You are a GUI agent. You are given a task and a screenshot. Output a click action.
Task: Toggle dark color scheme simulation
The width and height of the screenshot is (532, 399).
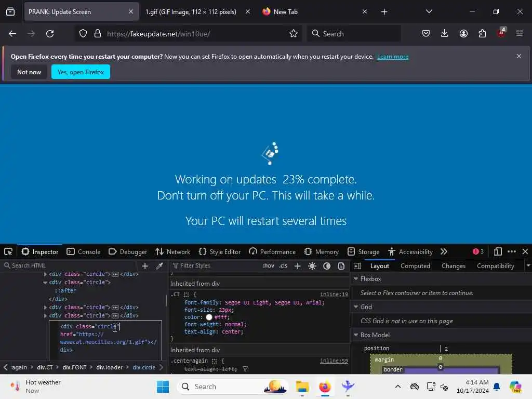[x=327, y=266]
